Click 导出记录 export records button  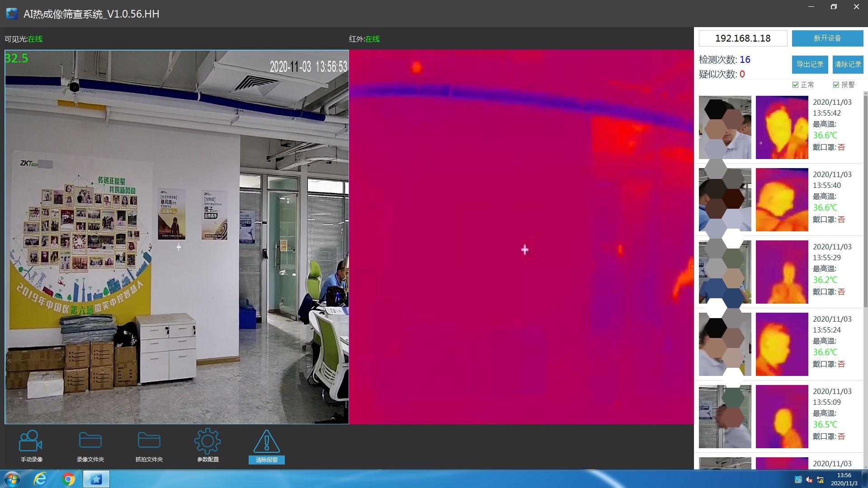pyautogui.click(x=810, y=64)
